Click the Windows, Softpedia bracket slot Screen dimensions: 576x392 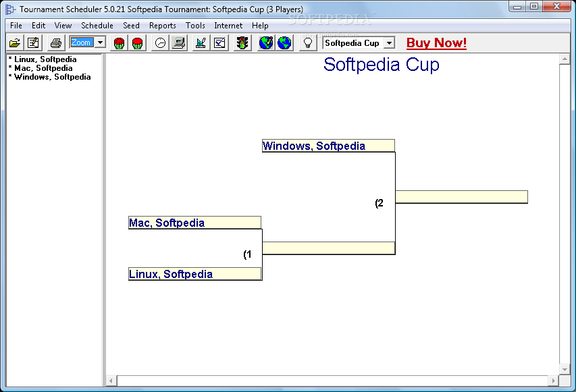[328, 146]
